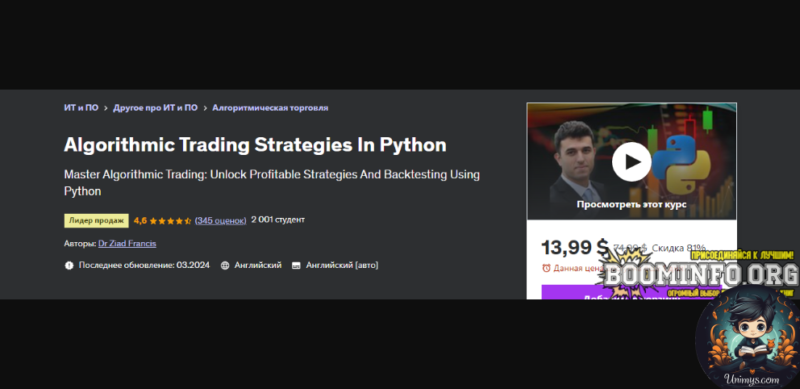
Task: Open the ИТ и ПО breadcrumb
Action: pos(81,108)
